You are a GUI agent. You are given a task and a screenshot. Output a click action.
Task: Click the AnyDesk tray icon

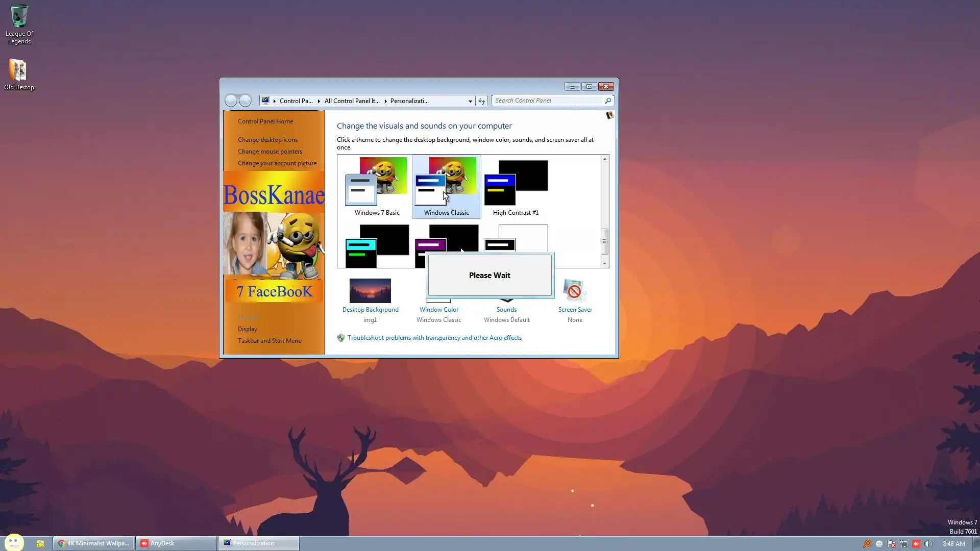(x=916, y=544)
